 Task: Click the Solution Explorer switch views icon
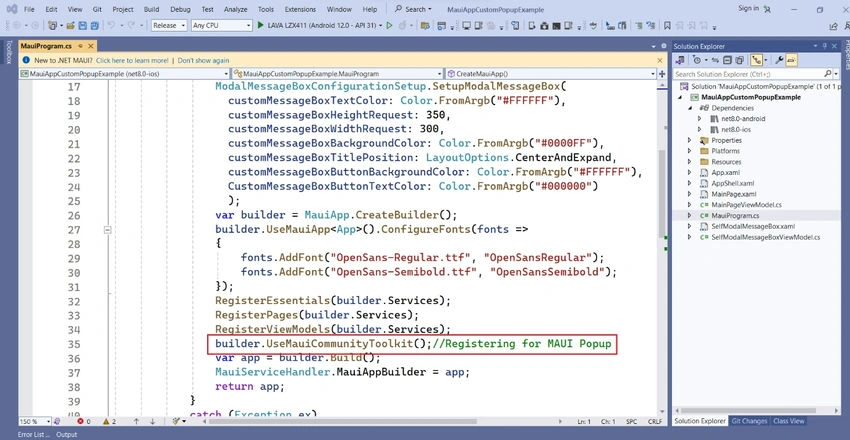(680, 60)
